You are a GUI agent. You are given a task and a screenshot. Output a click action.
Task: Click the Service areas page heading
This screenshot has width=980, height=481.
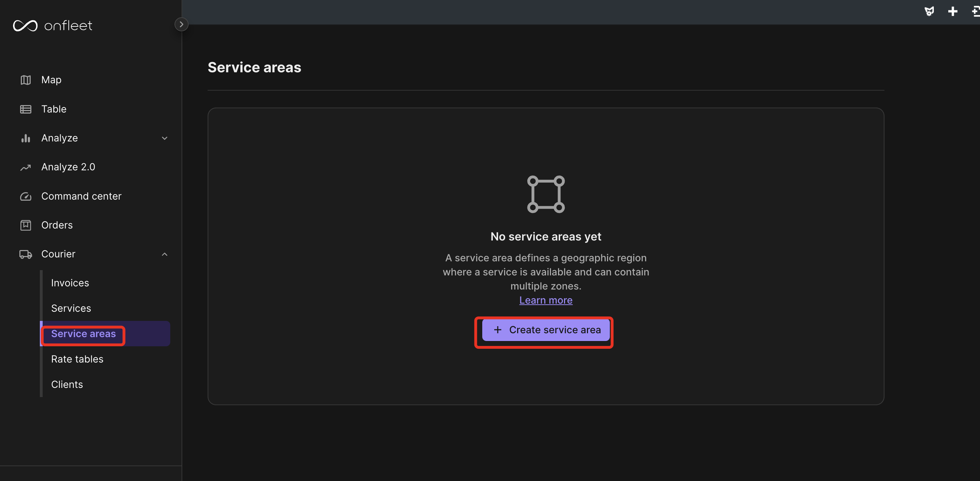point(254,67)
